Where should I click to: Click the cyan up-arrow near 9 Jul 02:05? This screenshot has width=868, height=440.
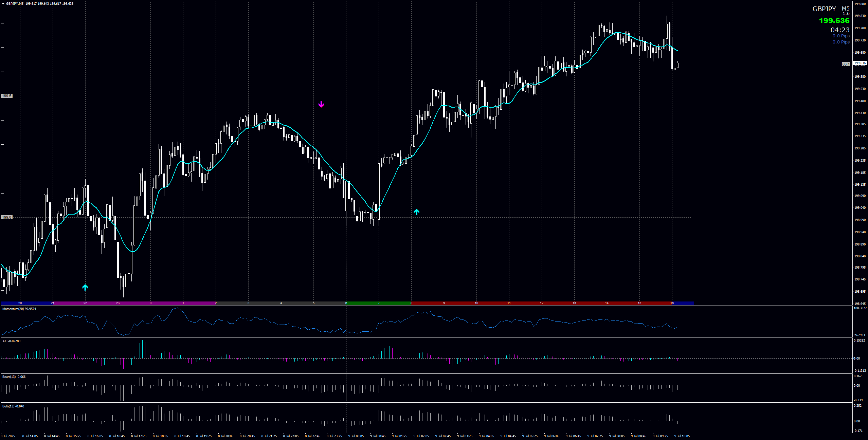click(x=417, y=212)
